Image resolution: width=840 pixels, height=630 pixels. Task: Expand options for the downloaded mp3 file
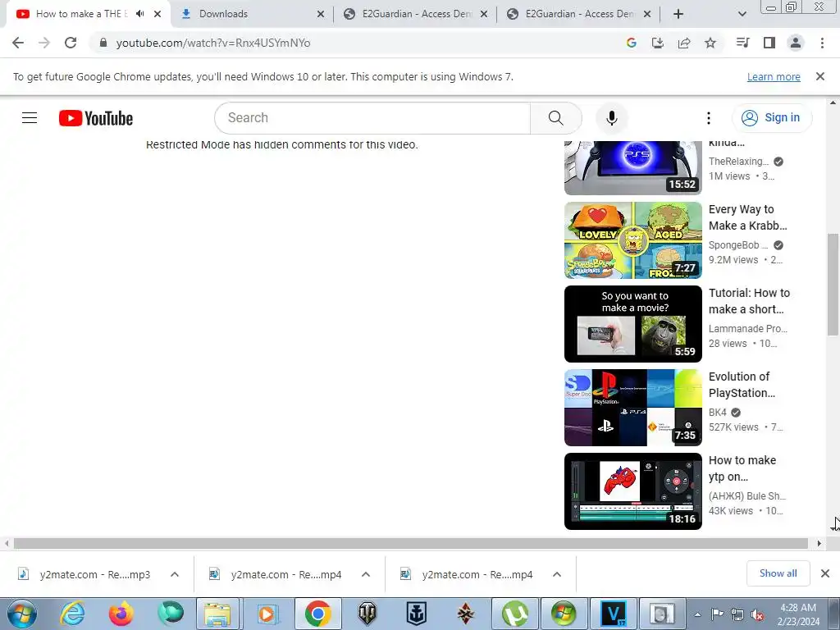point(174,574)
